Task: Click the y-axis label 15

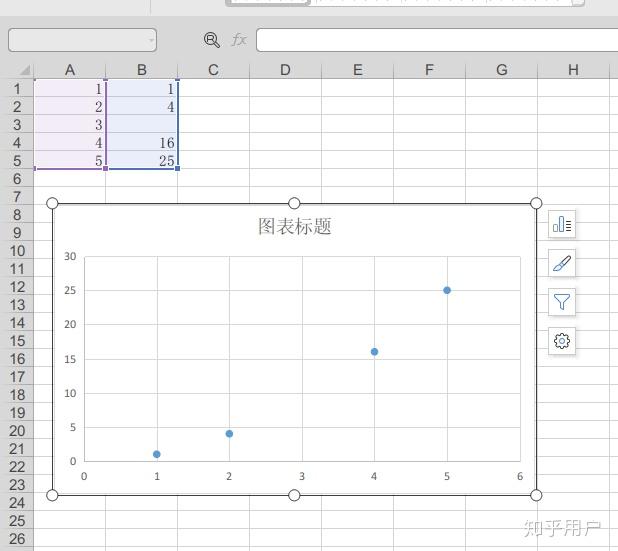Action: click(x=70, y=359)
